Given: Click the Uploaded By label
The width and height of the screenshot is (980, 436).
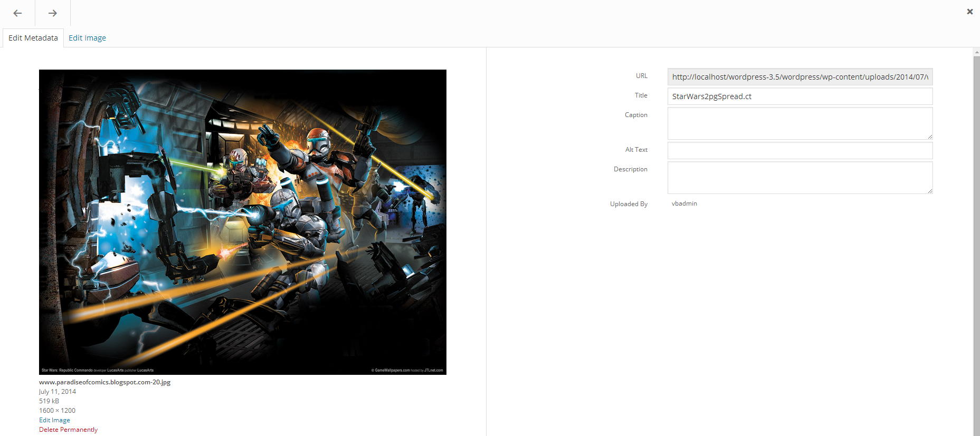Looking at the screenshot, I should pos(629,204).
